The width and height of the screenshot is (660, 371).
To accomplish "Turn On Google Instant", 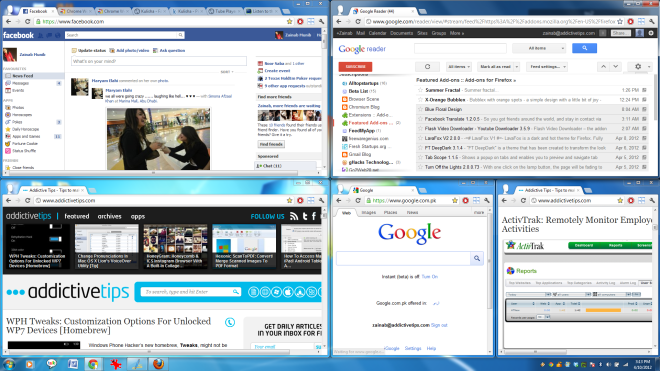I will [429, 277].
